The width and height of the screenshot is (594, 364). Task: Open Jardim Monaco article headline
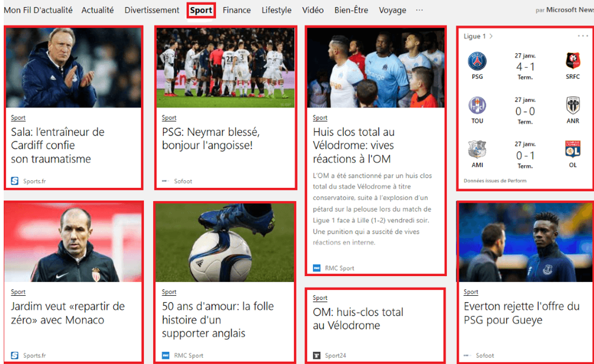pyautogui.click(x=67, y=313)
